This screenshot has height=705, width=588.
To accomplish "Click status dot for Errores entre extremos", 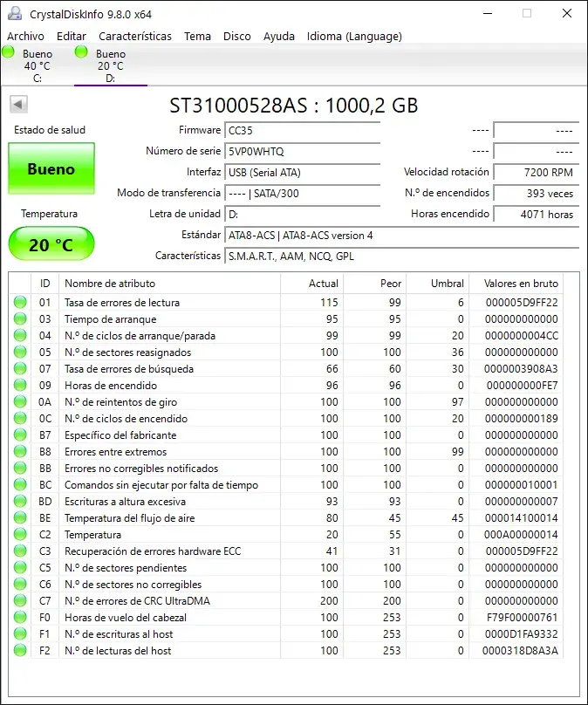I will pos(20,451).
